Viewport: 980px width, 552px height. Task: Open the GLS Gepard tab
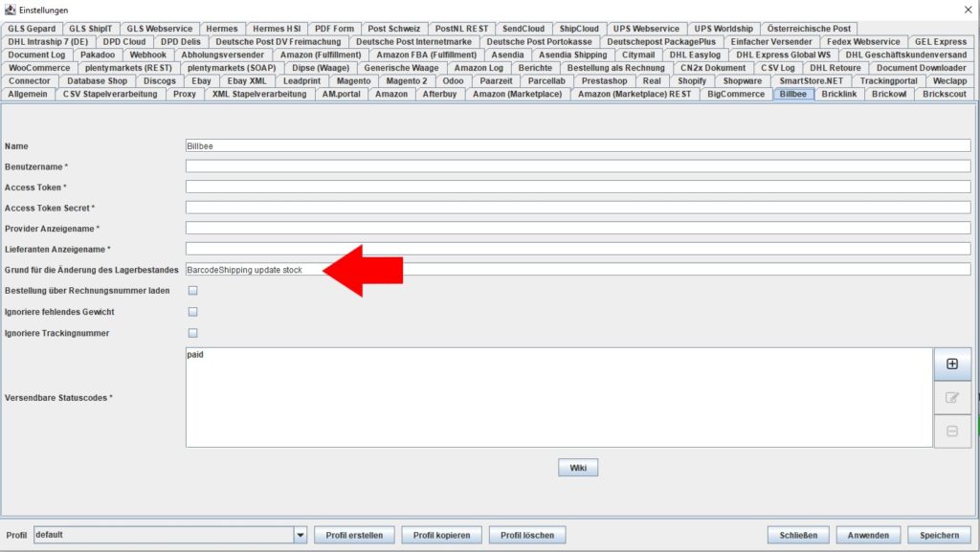click(x=32, y=29)
